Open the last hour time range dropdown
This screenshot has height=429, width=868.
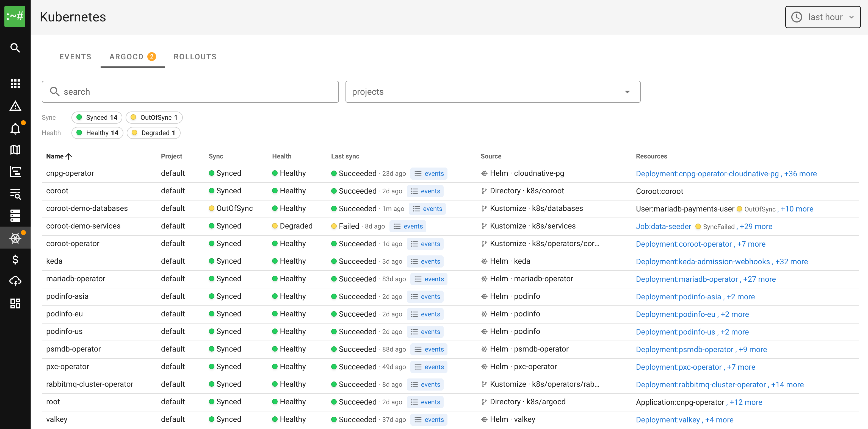click(x=822, y=17)
